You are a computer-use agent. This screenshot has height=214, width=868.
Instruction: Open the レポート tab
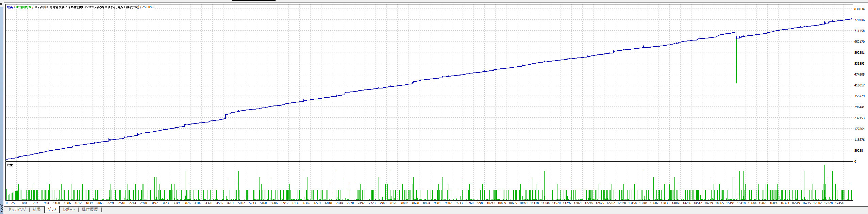pos(69,210)
